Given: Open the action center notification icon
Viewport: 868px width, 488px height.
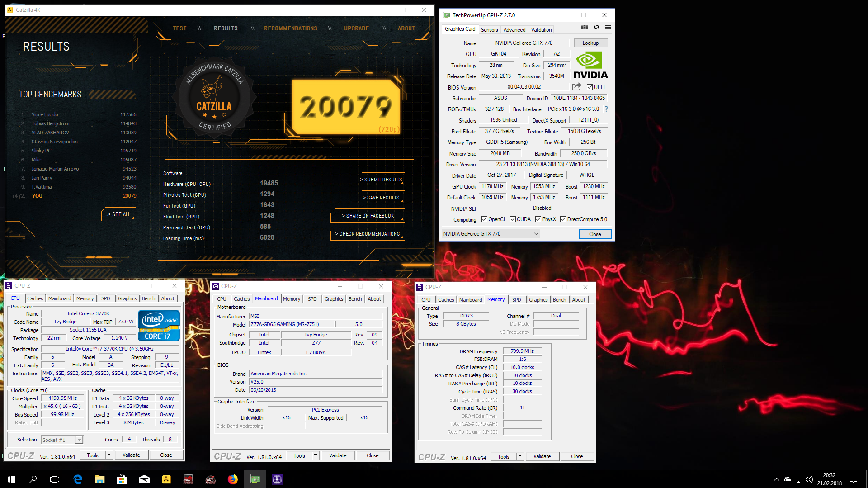Looking at the screenshot, I should 854,479.
